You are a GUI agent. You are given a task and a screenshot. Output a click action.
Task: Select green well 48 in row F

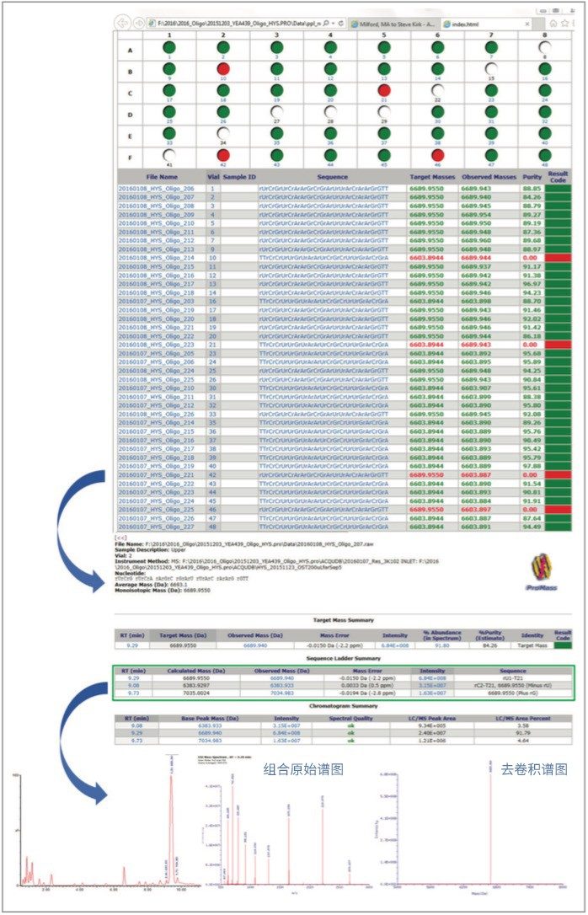click(545, 155)
